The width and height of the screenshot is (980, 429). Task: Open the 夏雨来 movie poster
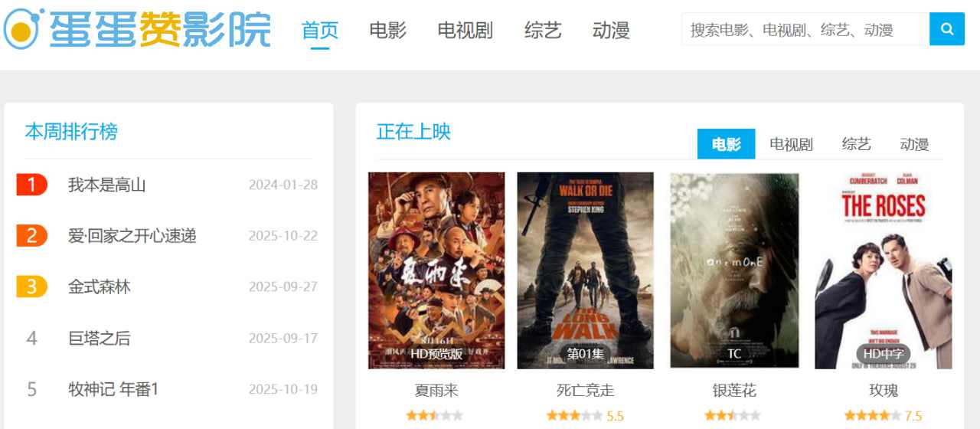[436, 270]
